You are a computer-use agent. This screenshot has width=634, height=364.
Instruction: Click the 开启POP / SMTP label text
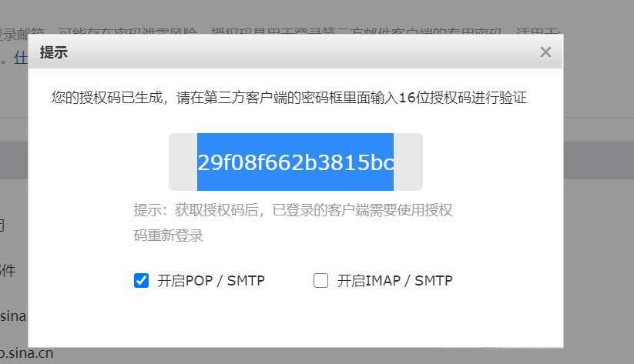click(211, 280)
